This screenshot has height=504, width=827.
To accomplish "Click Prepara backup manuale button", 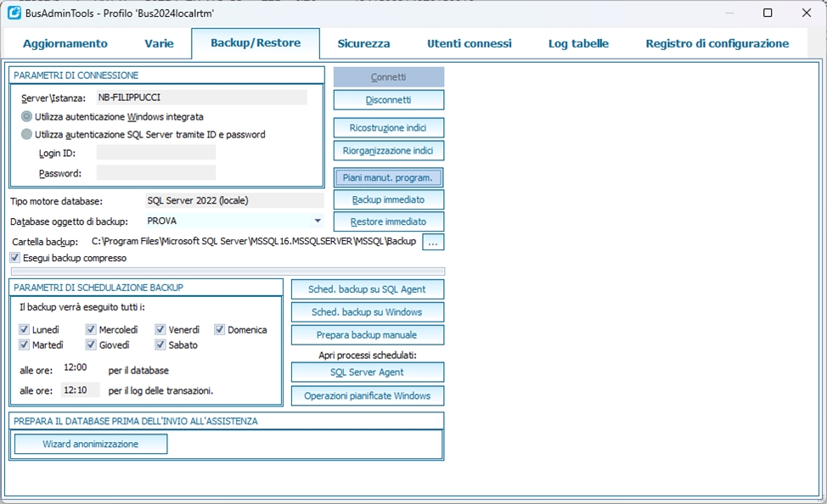I will (x=368, y=335).
